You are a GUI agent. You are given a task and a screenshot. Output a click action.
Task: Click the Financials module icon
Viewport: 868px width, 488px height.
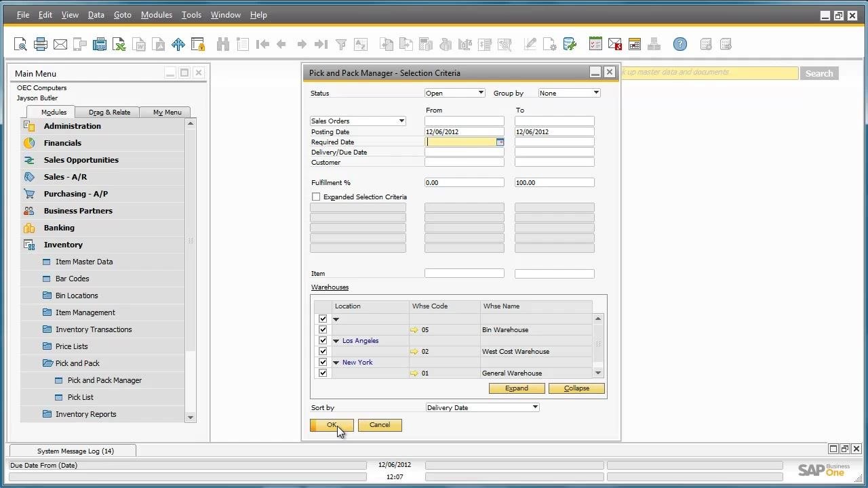coord(29,143)
